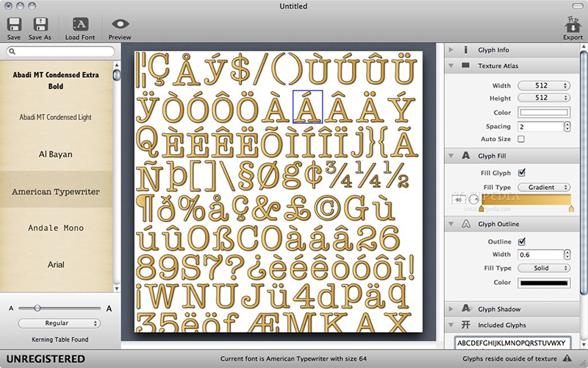Expand the Glyph Info section
Image resolution: width=588 pixels, height=368 pixels.
pyautogui.click(x=451, y=50)
